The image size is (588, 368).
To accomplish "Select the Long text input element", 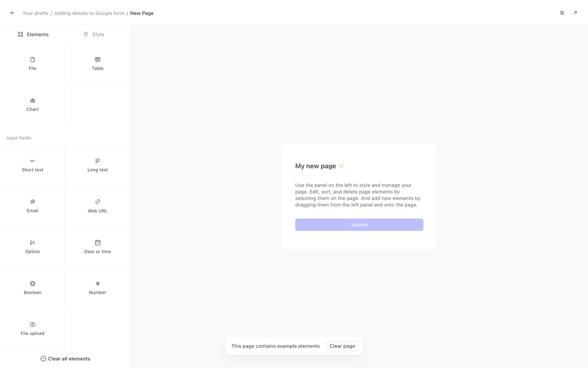I will (x=97, y=165).
